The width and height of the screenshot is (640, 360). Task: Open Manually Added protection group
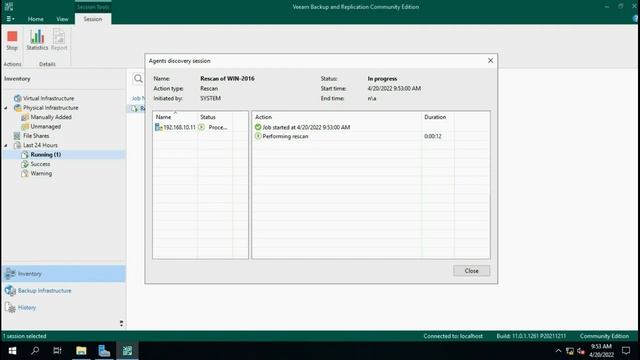(x=51, y=117)
